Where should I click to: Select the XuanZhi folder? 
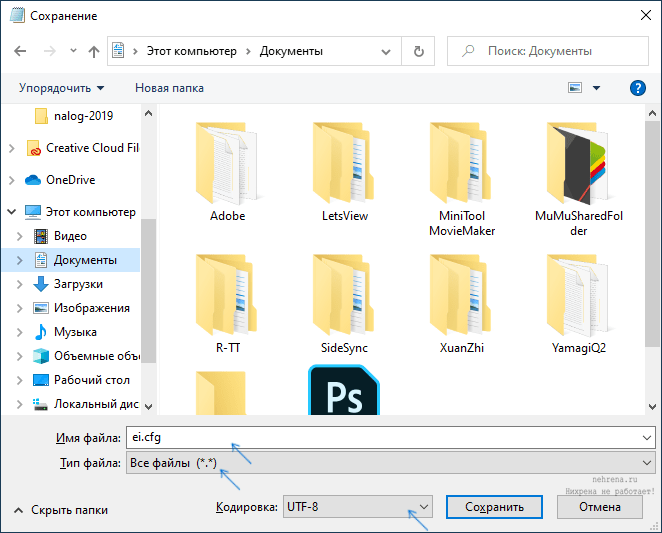[x=462, y=304]
